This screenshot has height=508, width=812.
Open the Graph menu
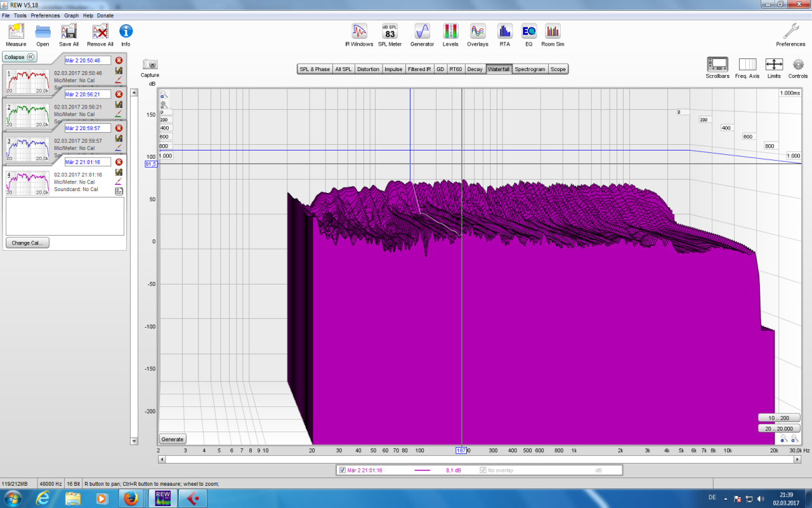pos(71,15)
